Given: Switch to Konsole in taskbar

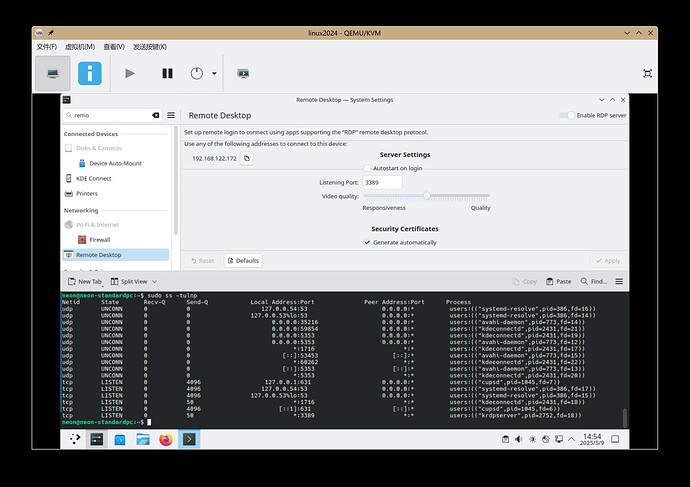Looking at the screenshot, I should tap(189, 439).
